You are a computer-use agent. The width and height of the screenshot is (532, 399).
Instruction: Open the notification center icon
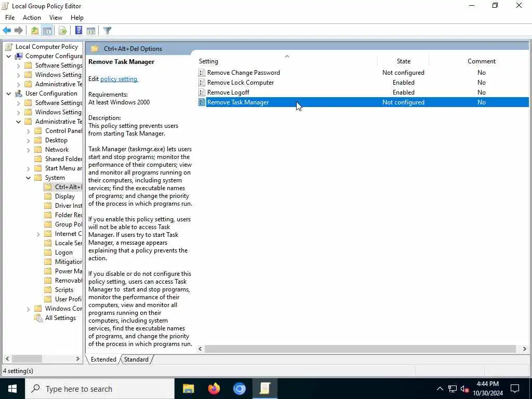(515, 389)
